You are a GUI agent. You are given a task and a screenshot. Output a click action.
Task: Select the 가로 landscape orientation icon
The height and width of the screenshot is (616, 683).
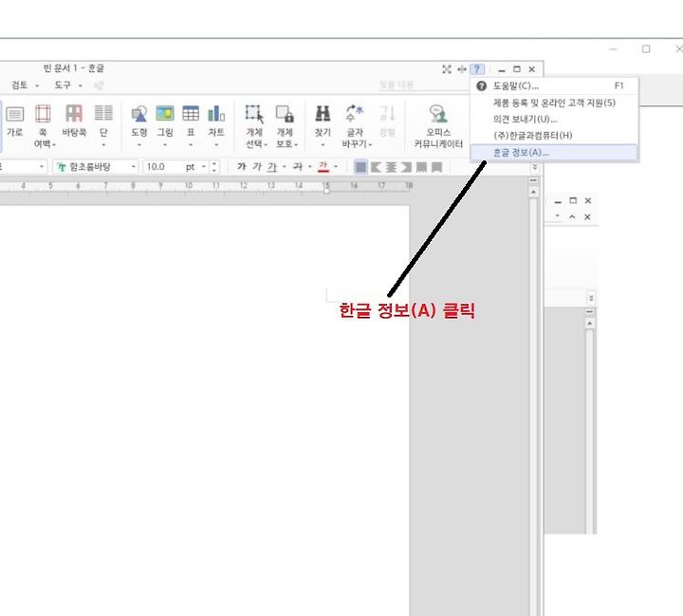point(15,115)
